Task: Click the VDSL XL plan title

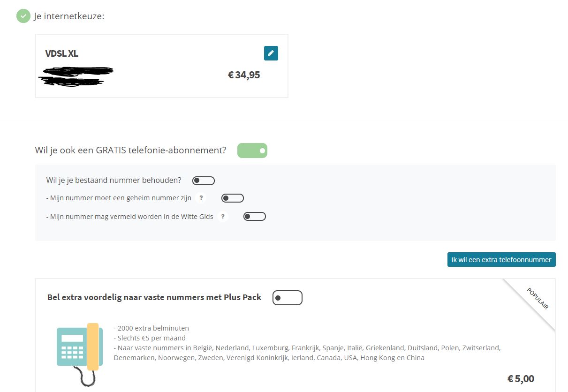Action: [61, 53]
